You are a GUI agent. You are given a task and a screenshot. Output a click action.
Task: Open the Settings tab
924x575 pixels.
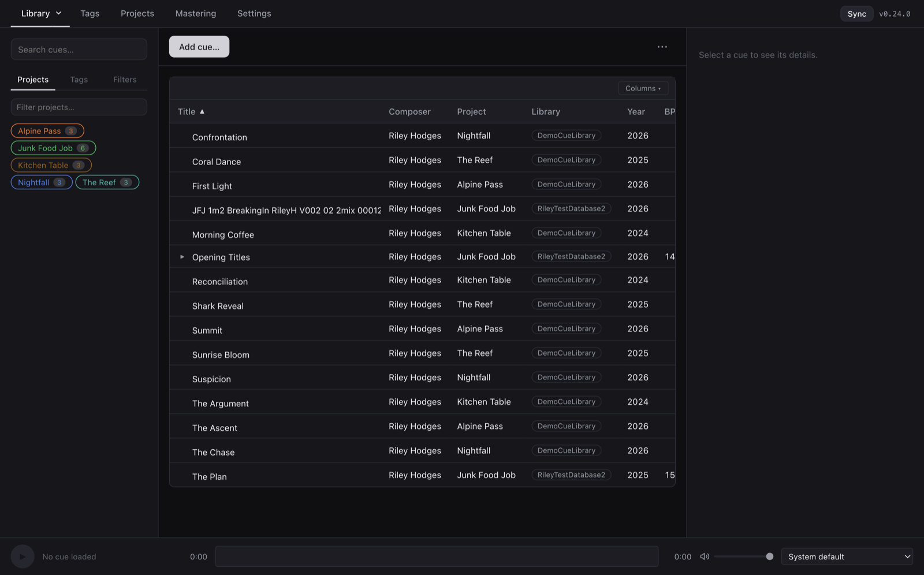(x=254, y=13)
